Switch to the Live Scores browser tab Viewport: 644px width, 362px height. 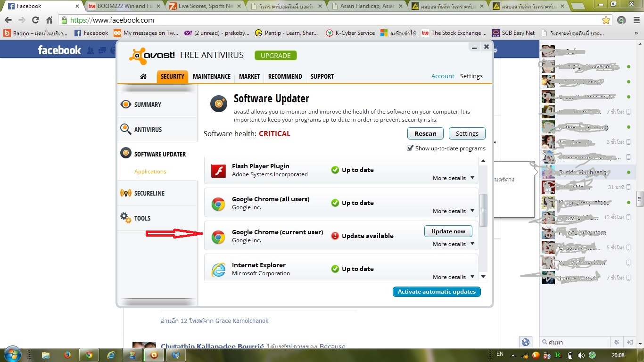tap(205, 6)
